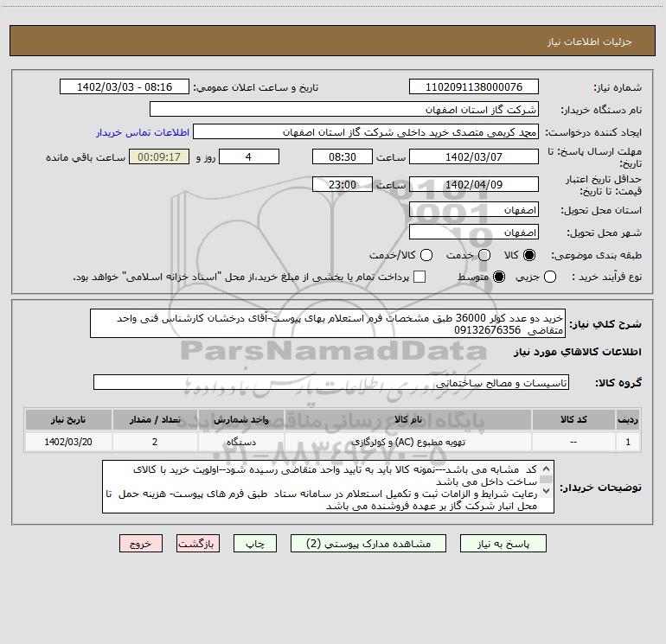Image resolution: width=666 pixels, height=644 pixels.
Task: Toggle the اسناد خزانه اسلامی payment checkbox
Action: pyautogui.click(x=419, y=277)
